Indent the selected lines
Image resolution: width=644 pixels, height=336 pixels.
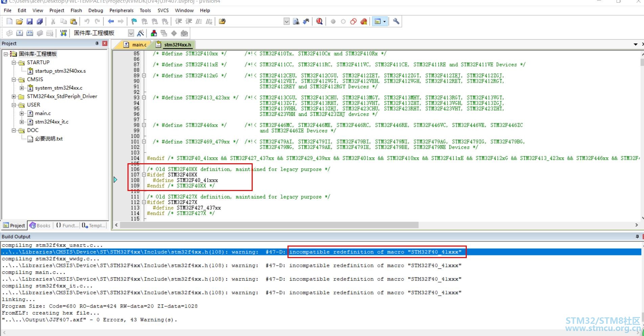178,22
